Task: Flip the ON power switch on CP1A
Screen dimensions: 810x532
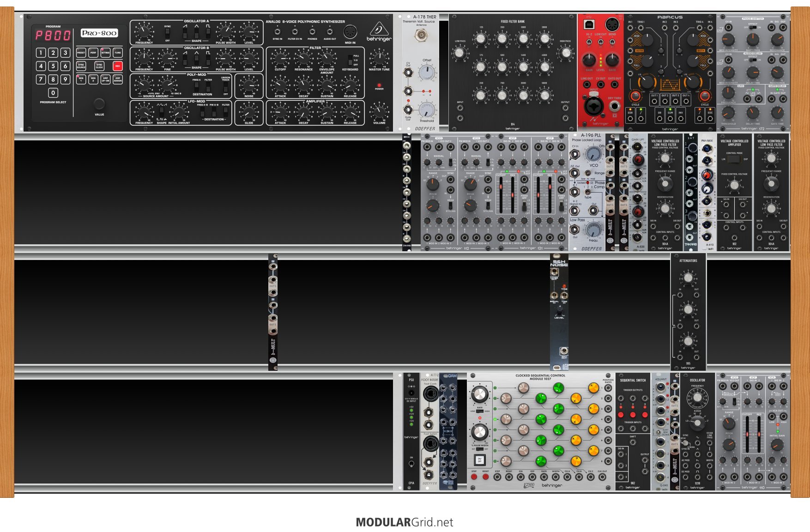Action: [x=411, y=463]
